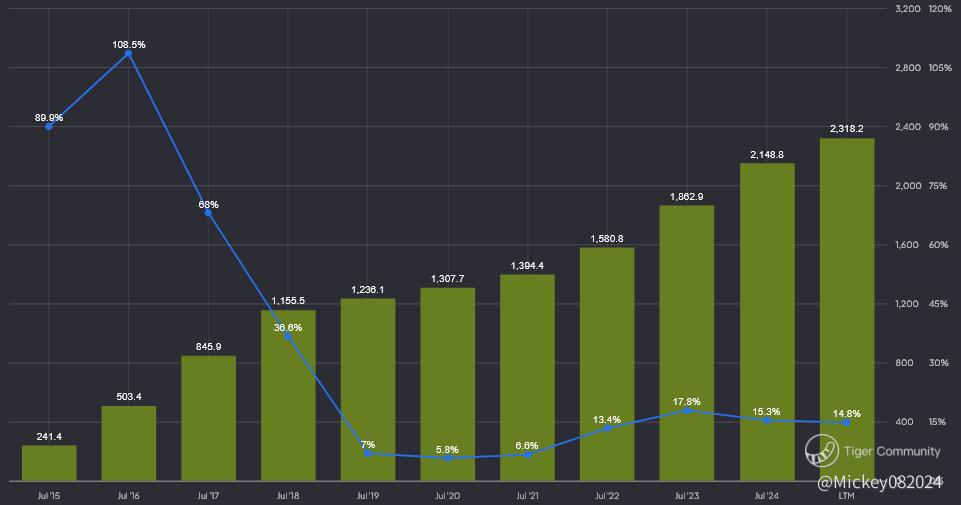Select the 108.5% data point on the line
The height and width of the screenshot is (505, 961).
128,54
